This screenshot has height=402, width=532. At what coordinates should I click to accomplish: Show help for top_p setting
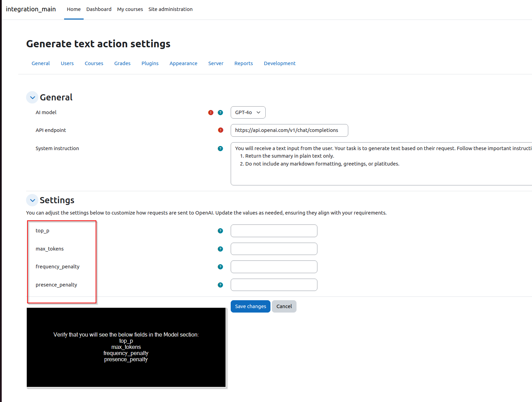tap(220, 231)
